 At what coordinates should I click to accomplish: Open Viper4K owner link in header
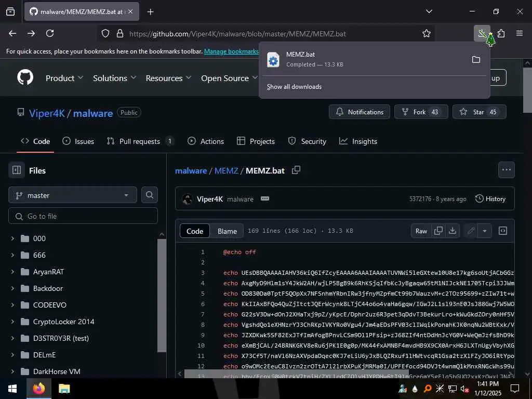tap(47, 113)
